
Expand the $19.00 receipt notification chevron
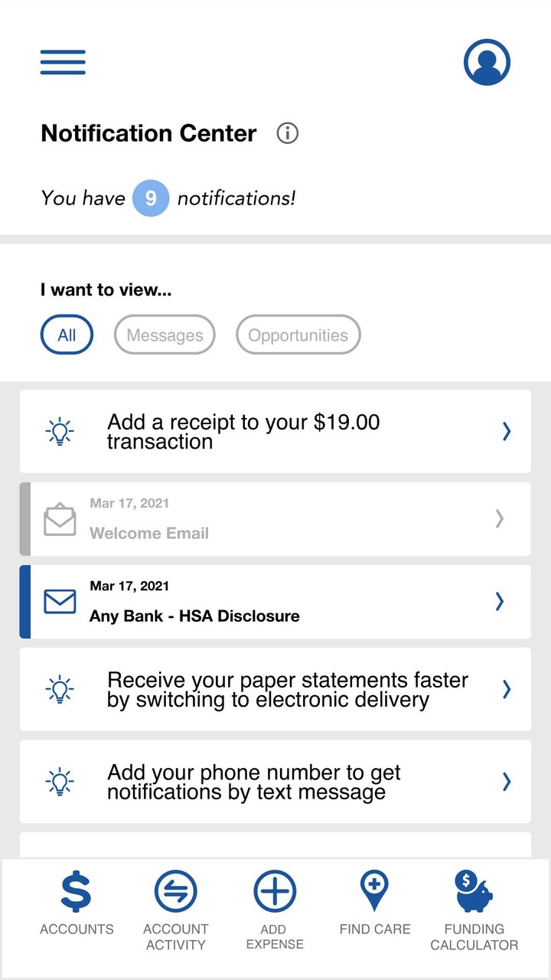click(506, 431)
